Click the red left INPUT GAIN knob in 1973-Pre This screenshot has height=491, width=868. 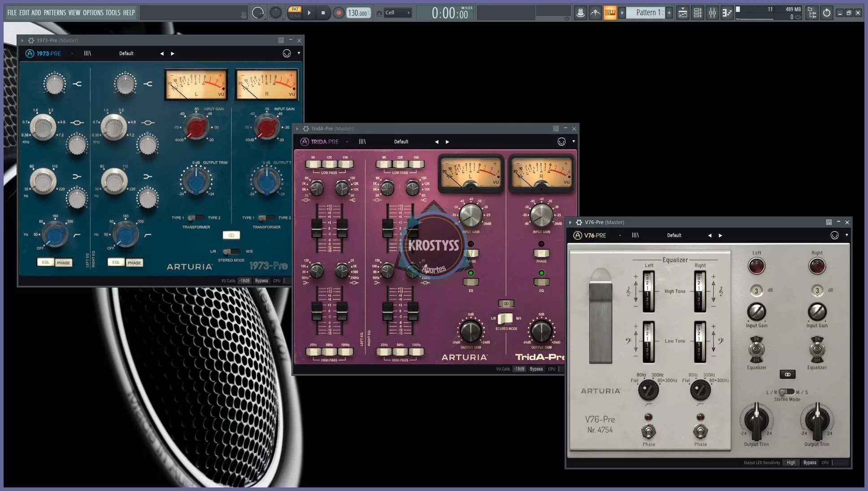pyautogui.click(x=196, y=127)
